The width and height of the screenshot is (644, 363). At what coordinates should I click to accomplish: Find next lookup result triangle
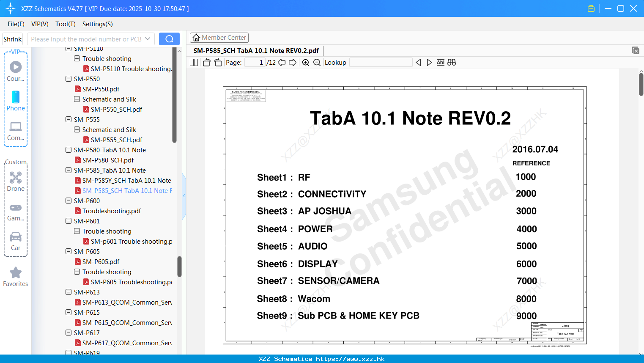click(x=429, y=62)
